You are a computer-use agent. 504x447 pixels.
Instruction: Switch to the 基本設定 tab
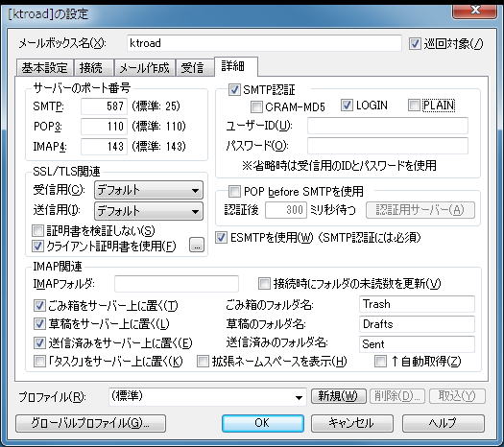pyautogui.click(x=45, y=68)
